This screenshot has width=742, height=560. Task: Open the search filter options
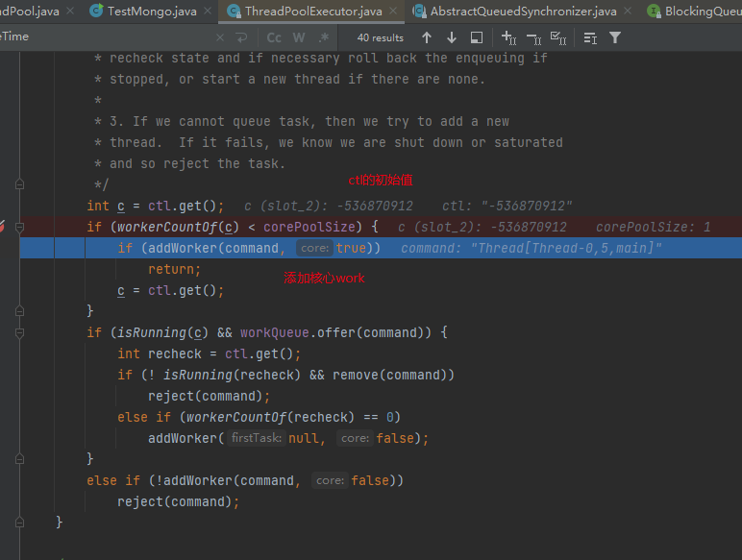(615, 37)
